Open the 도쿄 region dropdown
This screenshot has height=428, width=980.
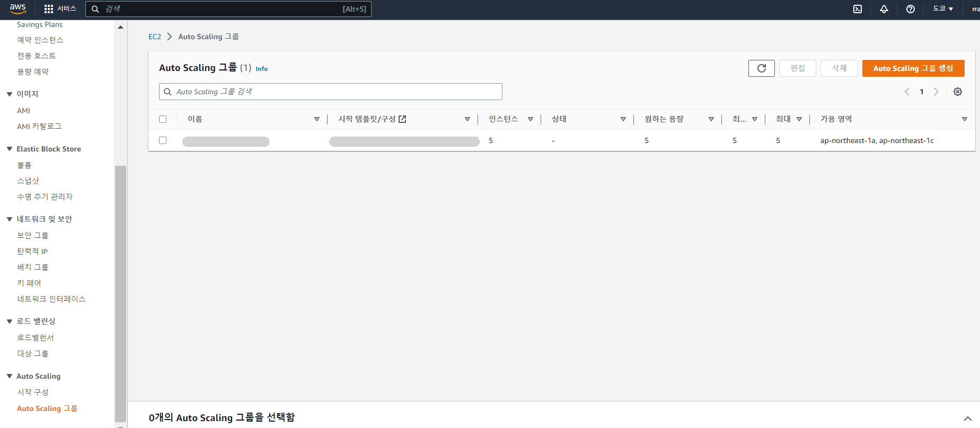(943, 9)
